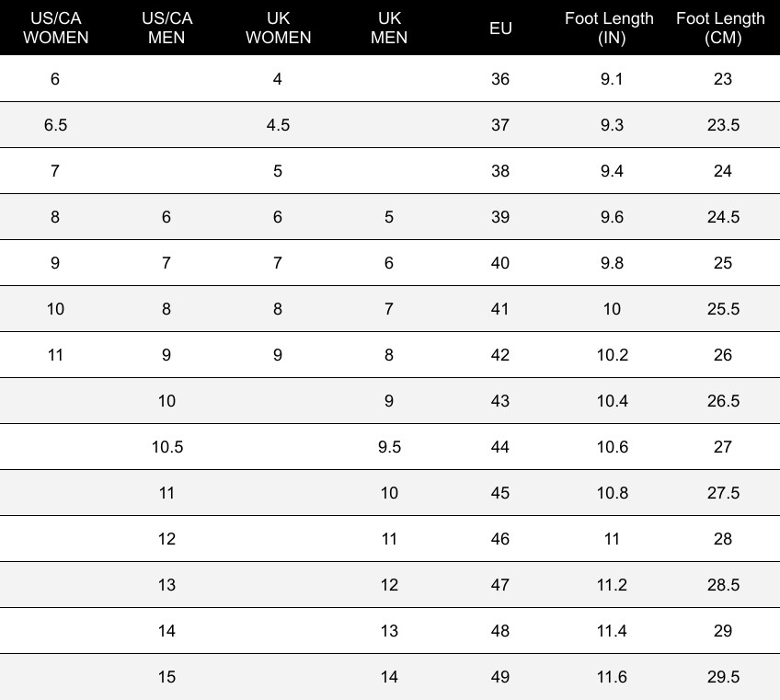Select the 29.5 cm foot length cell
This screenshot has height=700, width=780.
coord(722,677)
